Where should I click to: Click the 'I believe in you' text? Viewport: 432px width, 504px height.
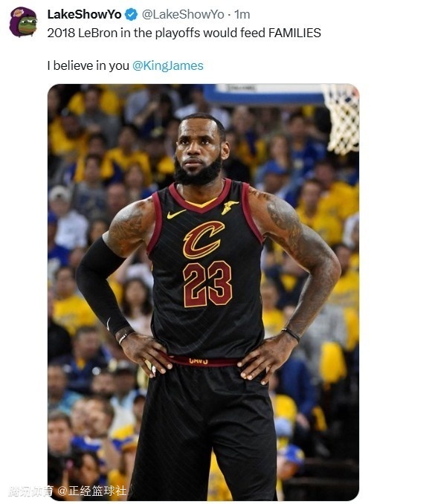point(88,65)
